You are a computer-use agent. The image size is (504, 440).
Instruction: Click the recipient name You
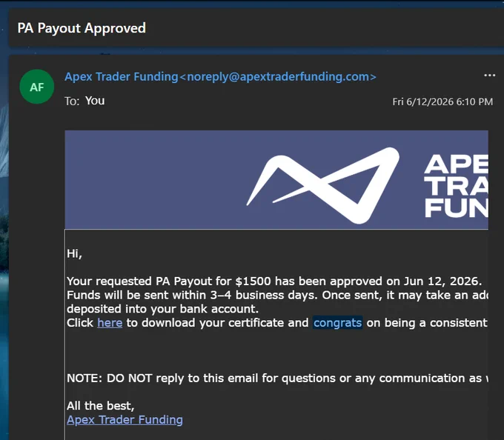click(x=95, y=101)
